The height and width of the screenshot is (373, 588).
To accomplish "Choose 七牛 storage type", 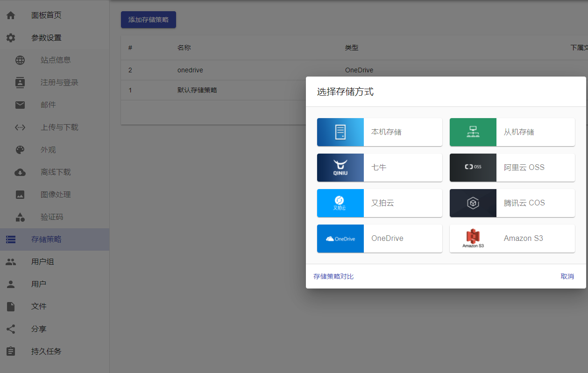I will point(380,168).
